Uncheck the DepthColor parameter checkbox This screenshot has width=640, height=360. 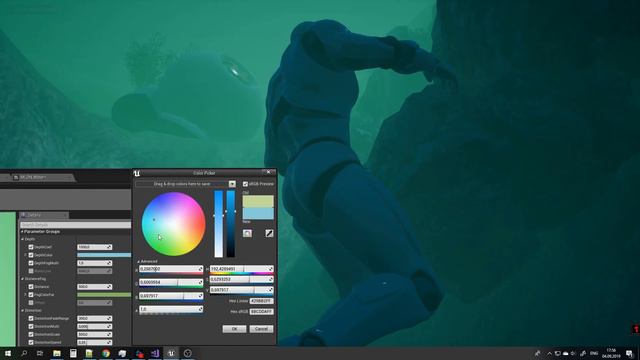pyautogui.click(x=31, y=255)
